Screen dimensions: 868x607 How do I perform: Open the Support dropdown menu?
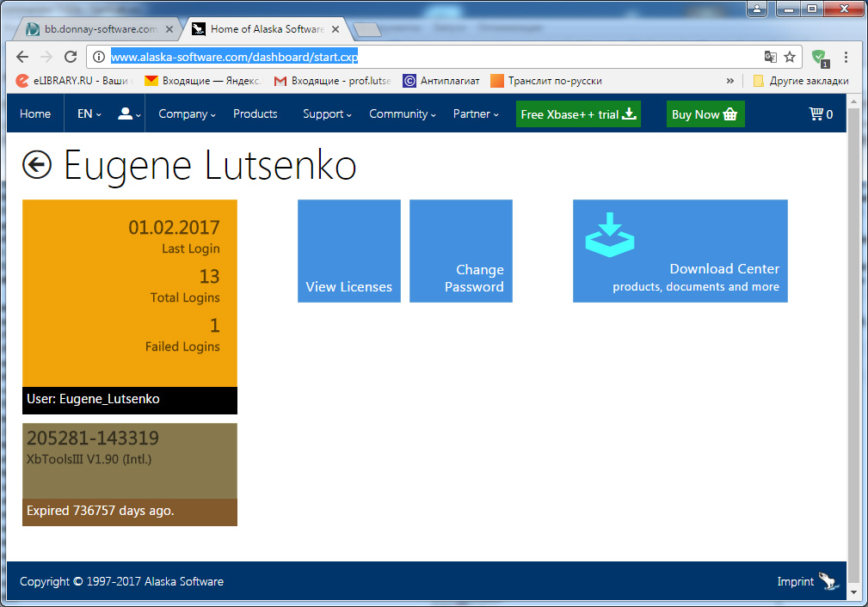click(x=328, y=114)
